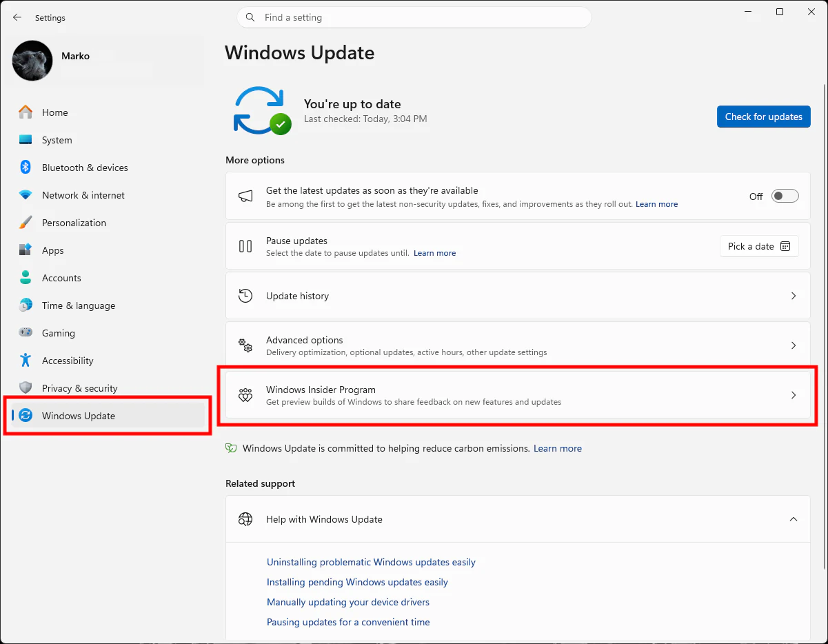Click Learn more about carbon emissions
Viewport: 828px width, 644px height.
click(x=558, y=448)
